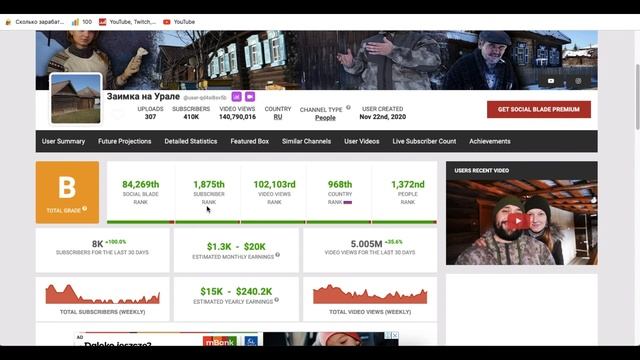
Task: Click the 968th Country Rank value
Action: pyautogui.click(x=340, y=184)
